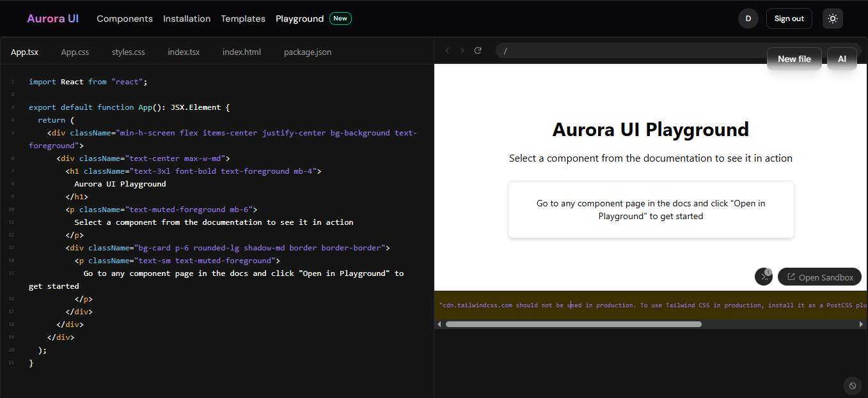Go to the Aurora UI home logo
The width and height of the screenshot is (868, 398).
pyautogui.click(x=53, y=19)
